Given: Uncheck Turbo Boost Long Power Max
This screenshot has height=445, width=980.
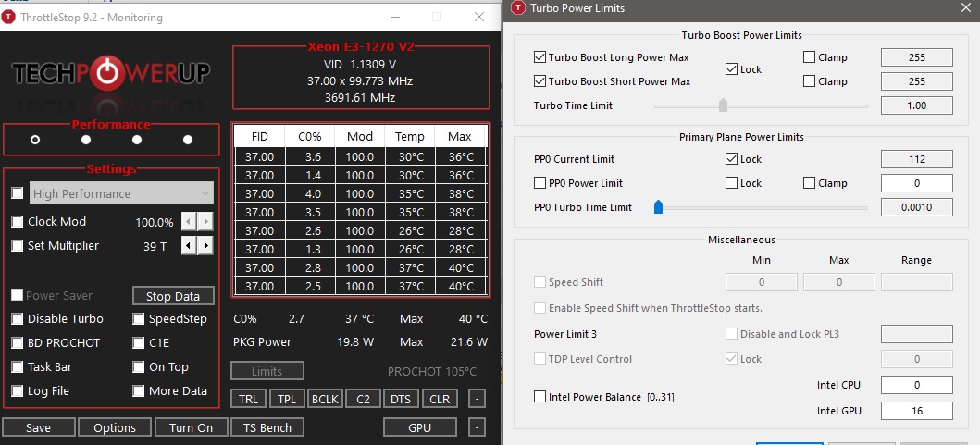Looking at the screenshot, I should click(x=540, y=57).
